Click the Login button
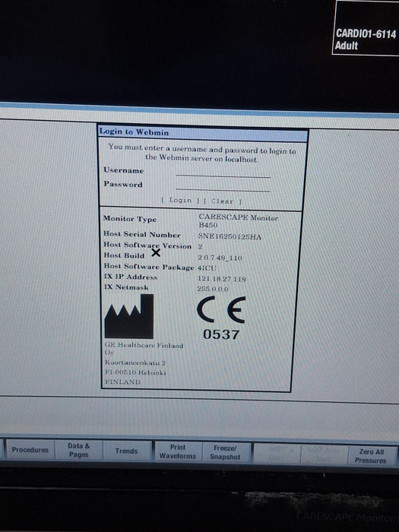The width and height of the screenshot is (399, 532). 181,201
